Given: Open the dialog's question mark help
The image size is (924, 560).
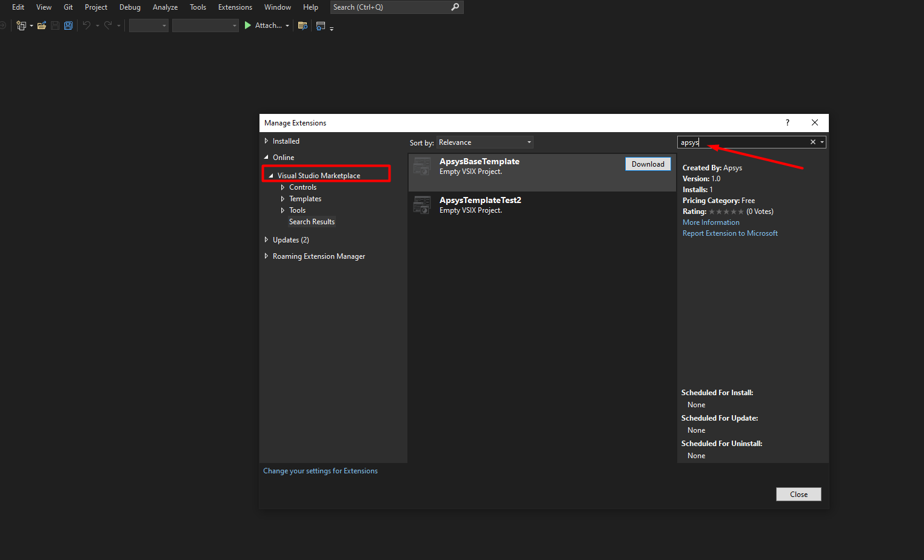Looking at the screenshot, I should pyautogui.click(x=787, y=123).
